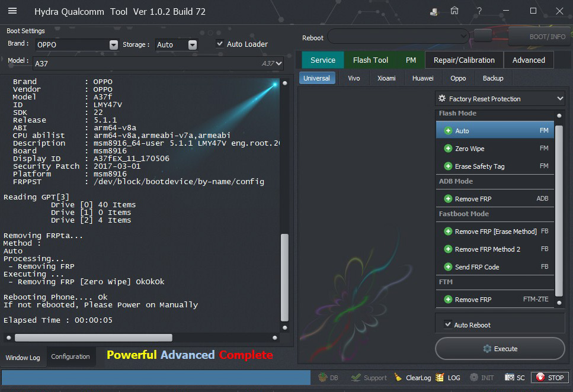Screen dimensions: 573x392
Task: Select ADB Mode Remove FRP plus icon
Action: coord(448,199)
